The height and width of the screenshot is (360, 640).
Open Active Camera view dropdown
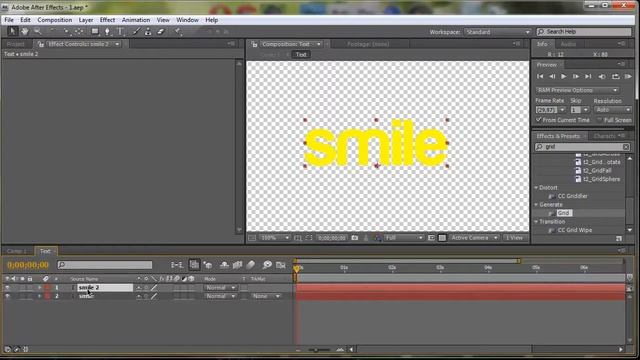[474, 238]
